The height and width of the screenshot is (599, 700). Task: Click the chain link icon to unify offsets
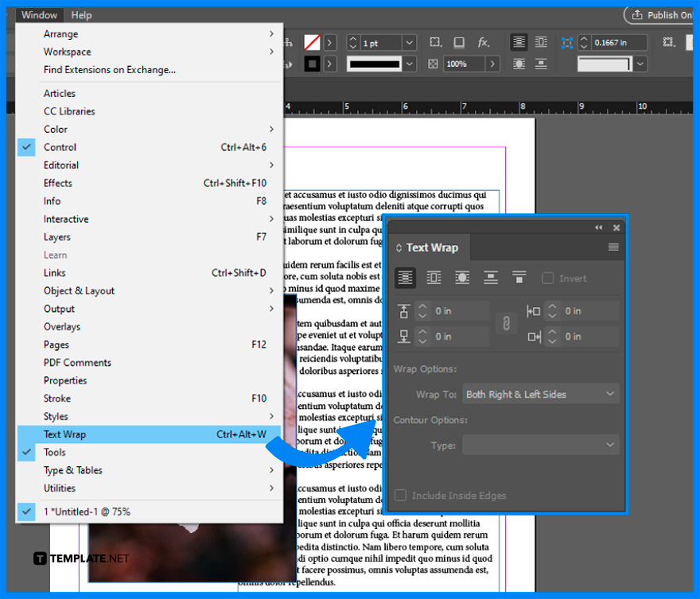tap(507, 324)
